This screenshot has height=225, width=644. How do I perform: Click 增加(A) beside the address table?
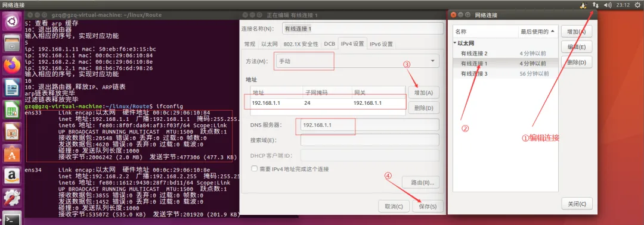click(x=424, y=93)
